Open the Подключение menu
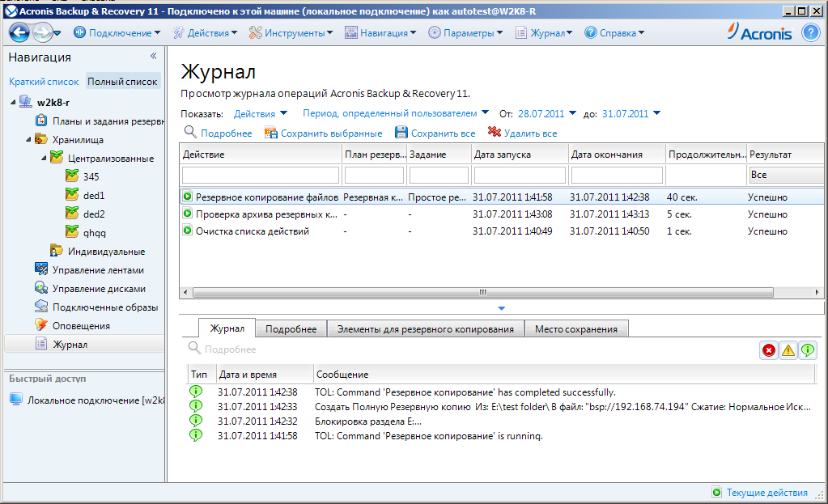This screenshot has height=504, width=828. pyautogui.click(x=117, y=32)
